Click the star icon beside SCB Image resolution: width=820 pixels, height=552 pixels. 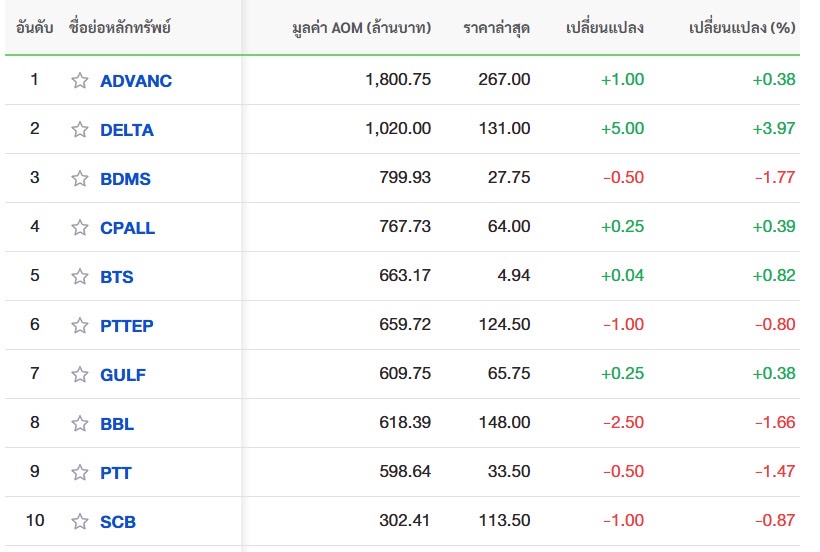[x=80, y=522]
